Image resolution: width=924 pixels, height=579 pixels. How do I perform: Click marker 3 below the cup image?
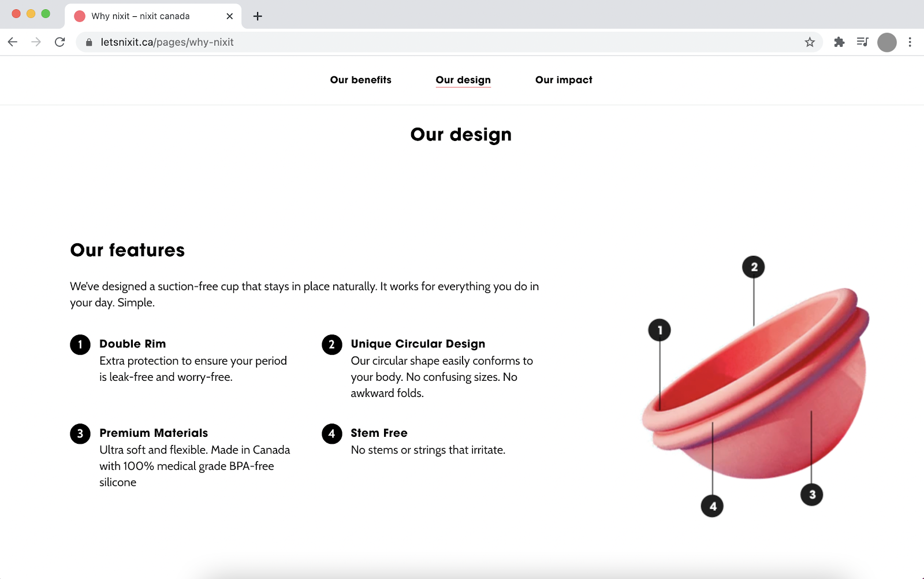(x=812, y=495)
